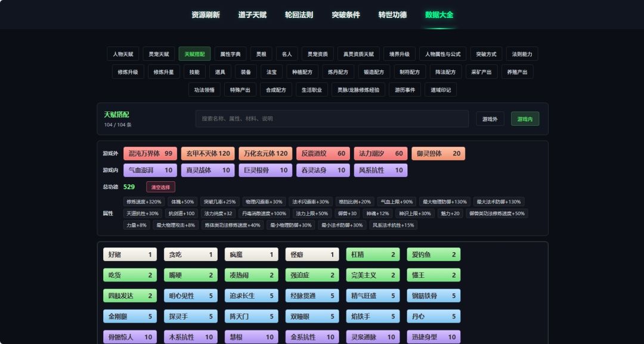Image resolution: width=644 pixels, height=344 pixels.
Task: Select the 灵宠天赋 category chip
Action: (x=159, y=54)
